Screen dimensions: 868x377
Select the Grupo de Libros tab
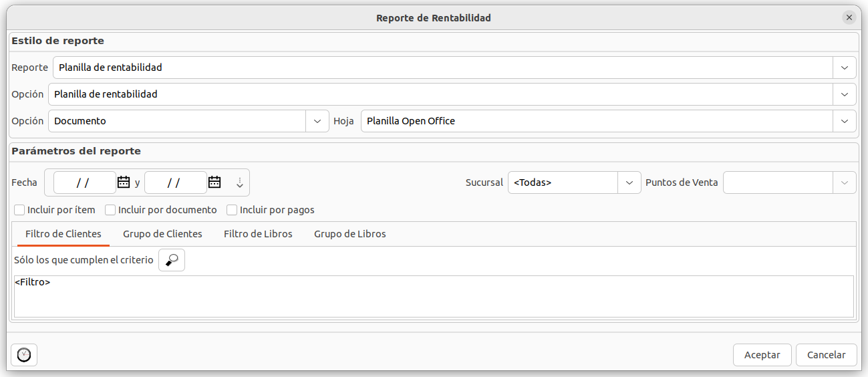pyautogui.click(x=349, y=234)
